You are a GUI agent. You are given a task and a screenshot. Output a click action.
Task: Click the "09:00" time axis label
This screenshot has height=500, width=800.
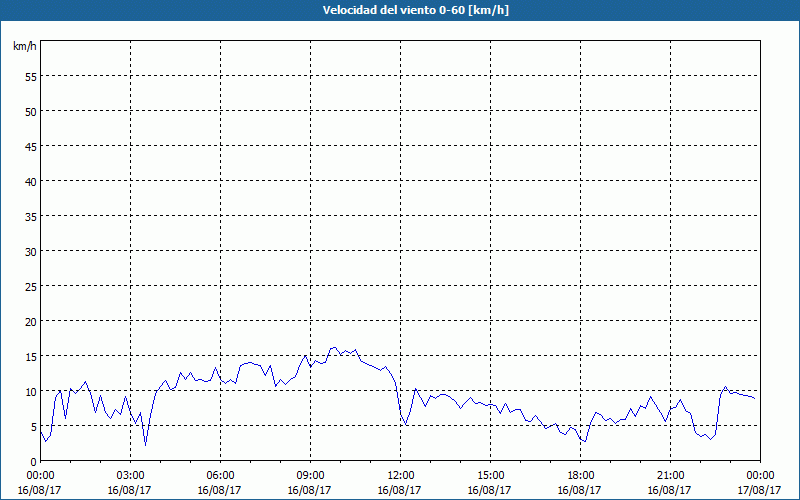310,476
